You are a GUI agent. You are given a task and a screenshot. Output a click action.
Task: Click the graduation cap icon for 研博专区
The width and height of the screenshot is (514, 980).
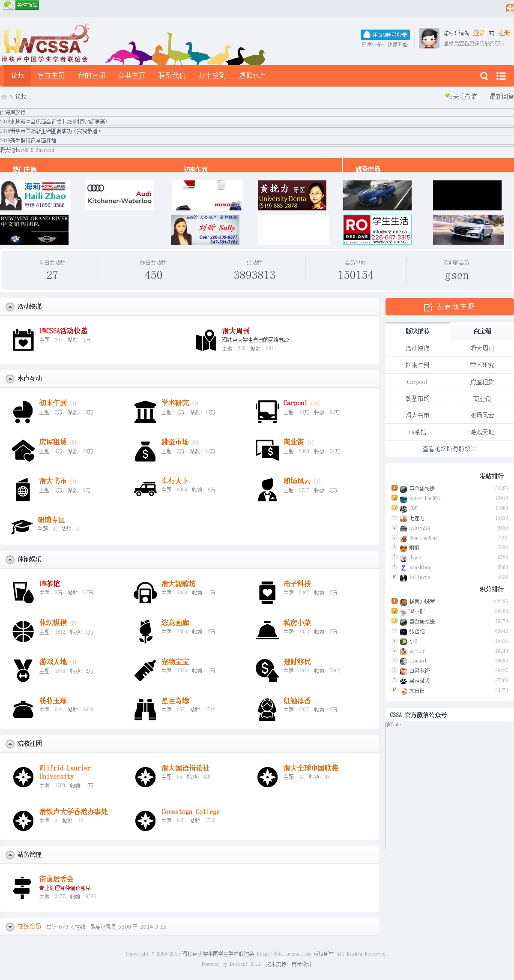tap(22, 527)
